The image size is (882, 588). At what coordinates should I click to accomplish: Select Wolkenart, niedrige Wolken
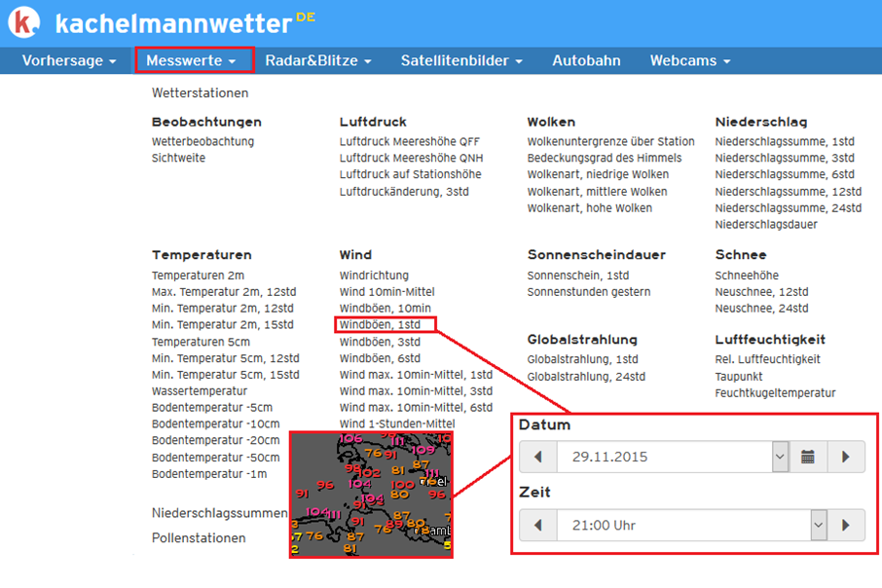coord(598,174)
